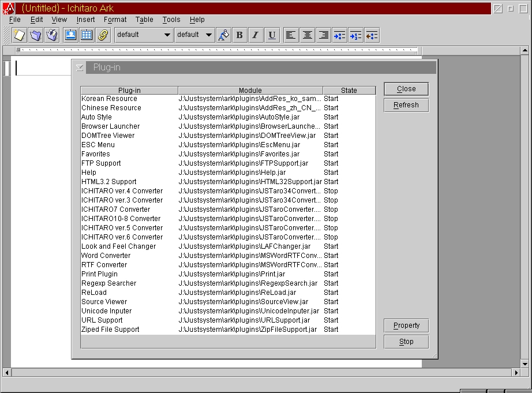This screenshot has height=393, width=532.
Task: Refresh the plug-in list
Action: coord(406,105)
